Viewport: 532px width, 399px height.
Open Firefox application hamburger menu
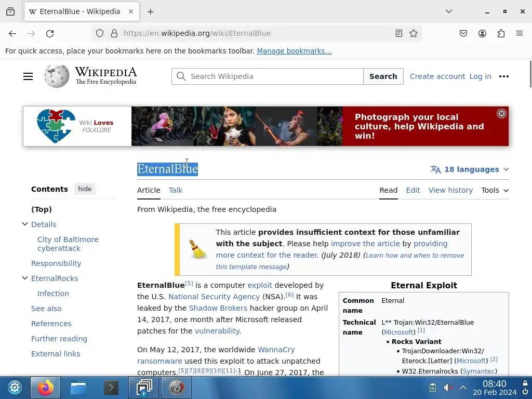pyautogui.click(x=520, y=33)
